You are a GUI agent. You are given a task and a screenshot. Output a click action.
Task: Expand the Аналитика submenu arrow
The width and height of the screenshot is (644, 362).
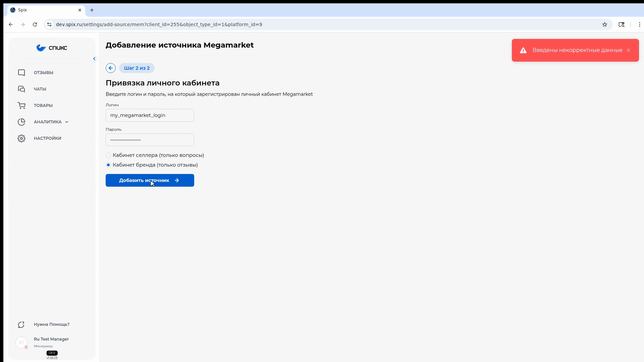pos(67,122)
